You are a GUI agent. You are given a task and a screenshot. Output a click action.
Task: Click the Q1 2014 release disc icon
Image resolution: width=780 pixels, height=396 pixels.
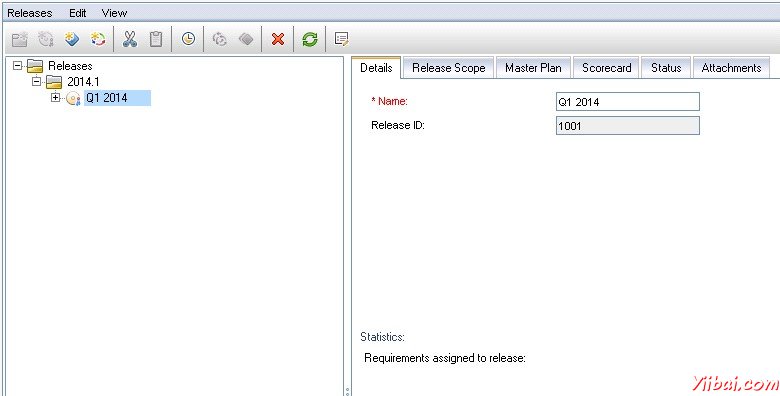(74, 99)
